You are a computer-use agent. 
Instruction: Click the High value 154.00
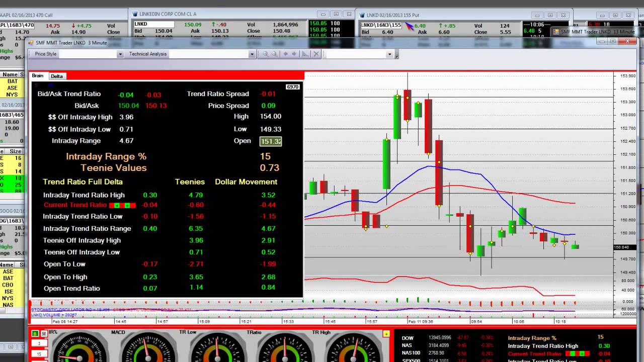271,116
